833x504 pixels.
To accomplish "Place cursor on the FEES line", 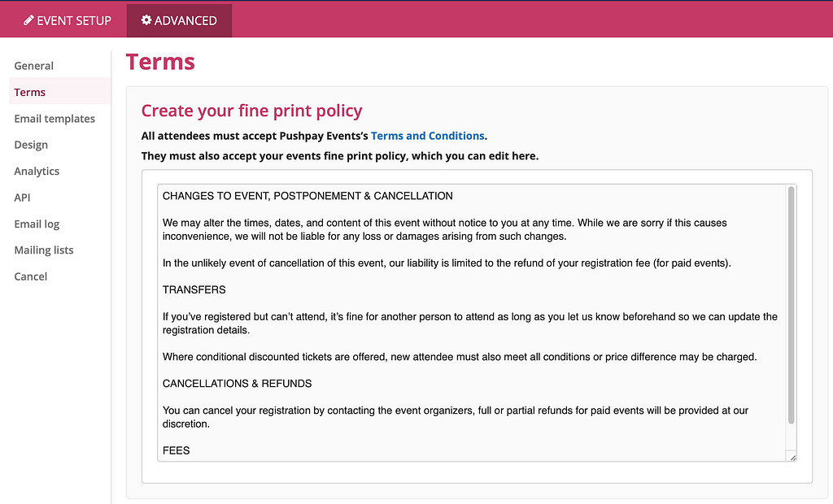I will pyautogui.click(x=177, y=450).
